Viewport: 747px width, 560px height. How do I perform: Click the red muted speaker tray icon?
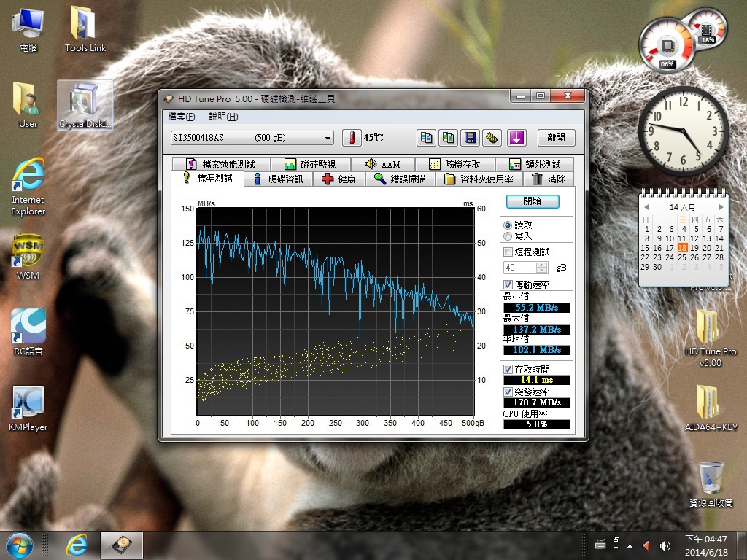646,545
